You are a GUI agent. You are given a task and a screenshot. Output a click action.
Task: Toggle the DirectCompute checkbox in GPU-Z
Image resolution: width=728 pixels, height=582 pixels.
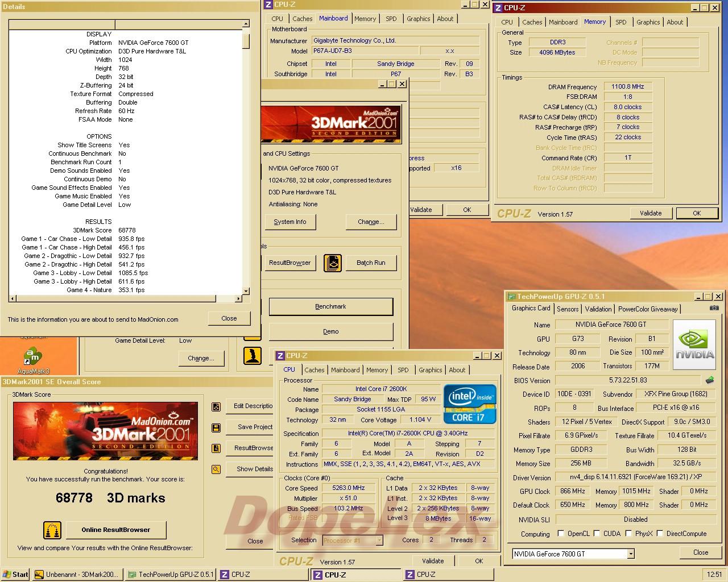(660, 534)
